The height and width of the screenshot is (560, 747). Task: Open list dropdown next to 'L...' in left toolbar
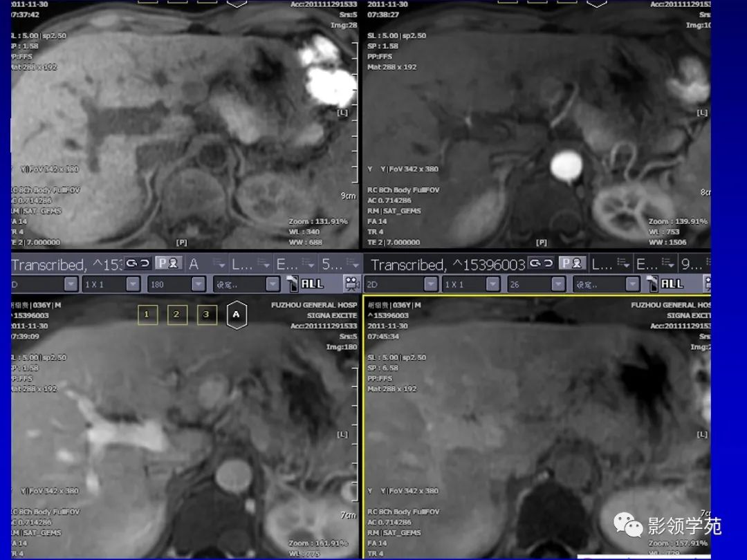264,263
